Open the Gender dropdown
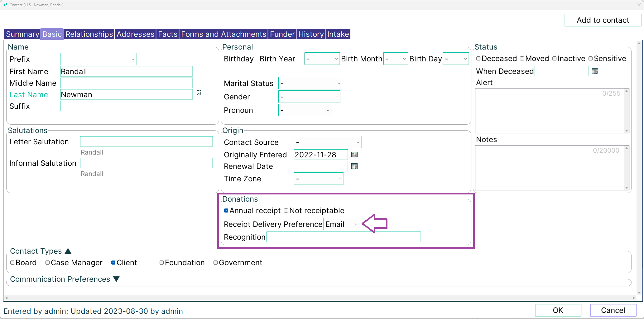 309,97
